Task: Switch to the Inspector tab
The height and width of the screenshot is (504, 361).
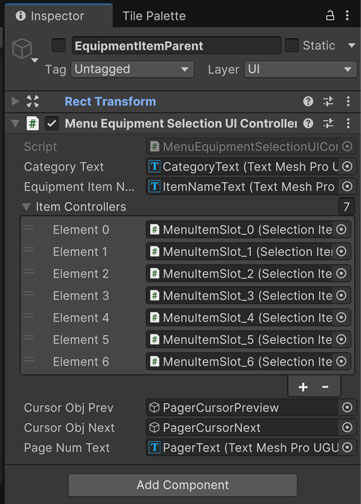Action: (59, 16)
